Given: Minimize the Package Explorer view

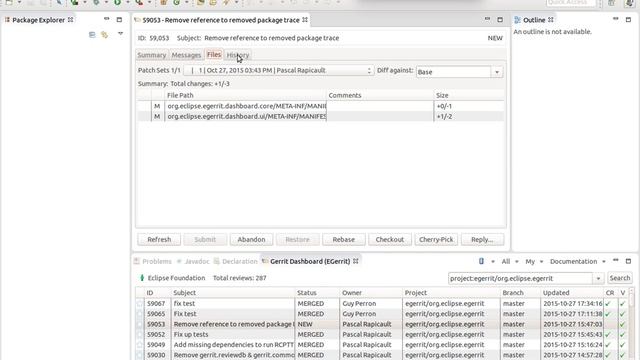Looking at the screenshot, I should coord(107,19).
